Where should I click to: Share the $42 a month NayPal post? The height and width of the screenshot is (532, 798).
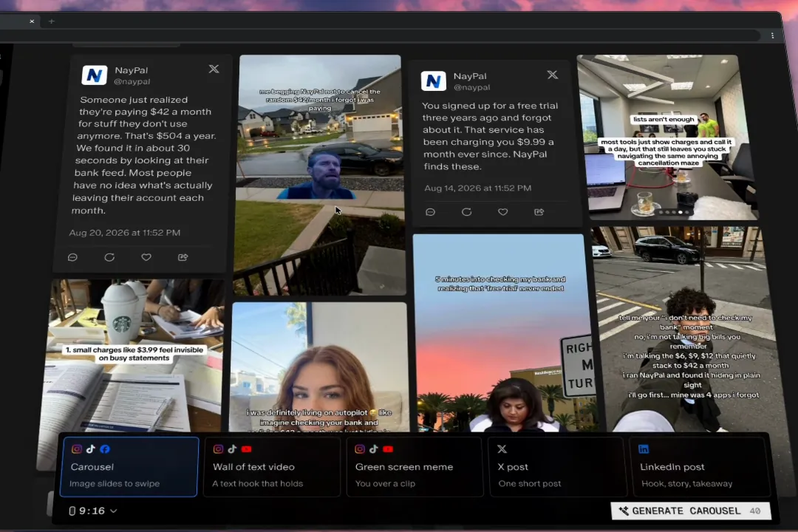tap(183, 258)
